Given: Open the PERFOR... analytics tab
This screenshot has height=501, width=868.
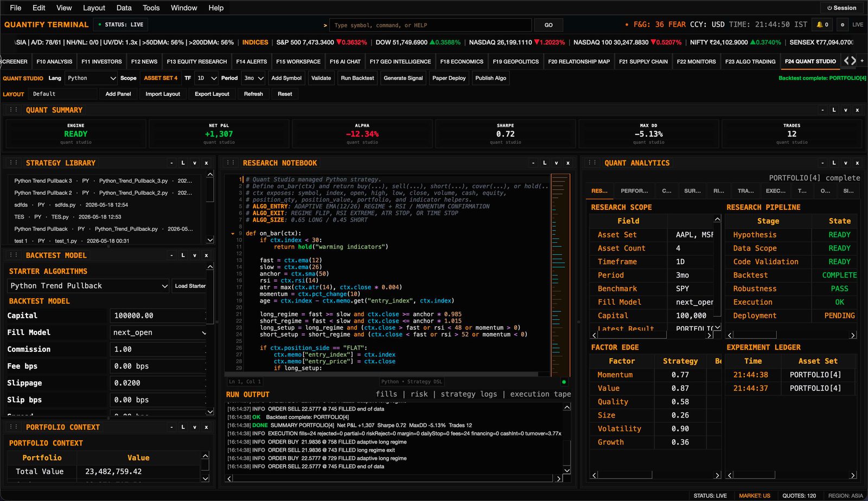Looking at the screenshot, I should click(x=634, y=191).
